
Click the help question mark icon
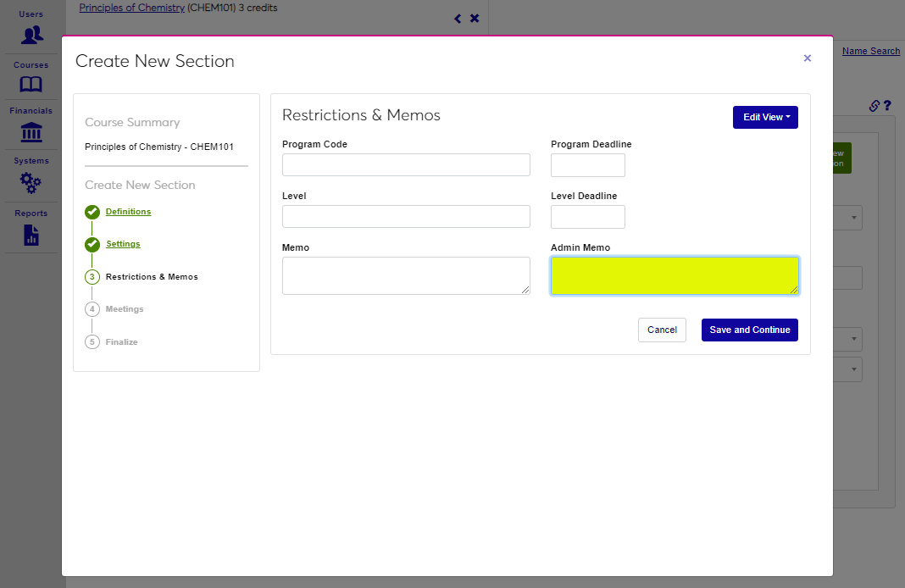coord(887,106)
